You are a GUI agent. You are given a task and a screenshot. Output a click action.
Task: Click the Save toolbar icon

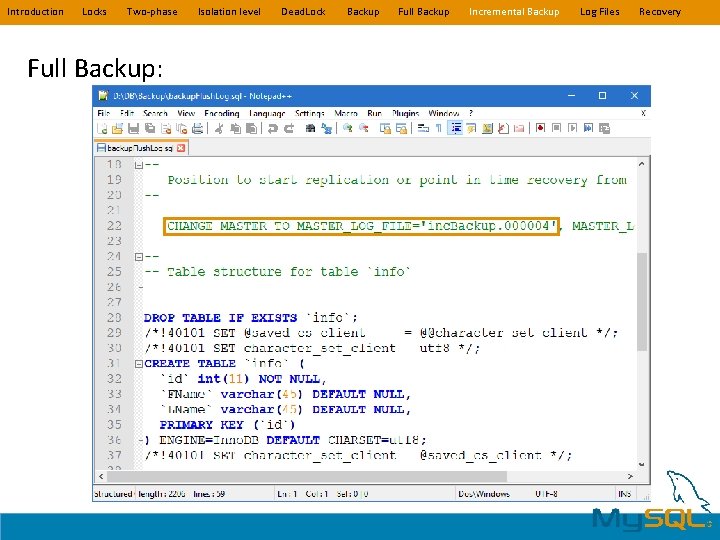(x=134, y=129)
